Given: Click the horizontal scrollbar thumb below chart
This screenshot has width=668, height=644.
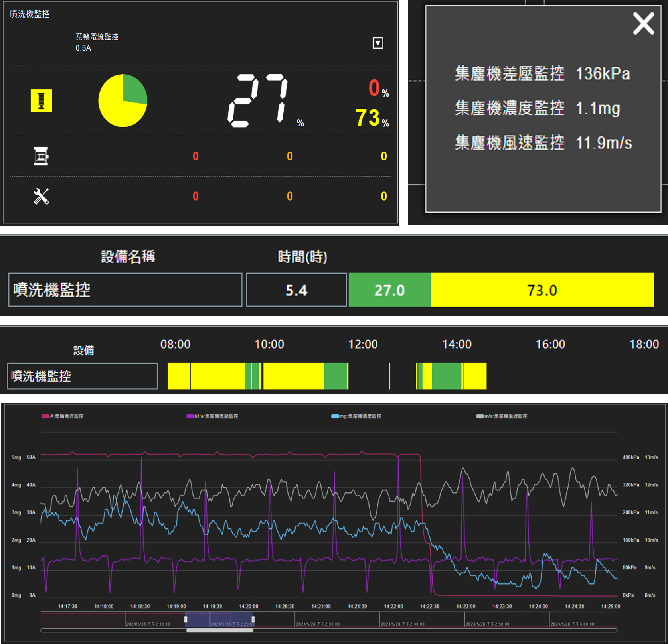Looking at the screenshot, I should tap(219, 630).
